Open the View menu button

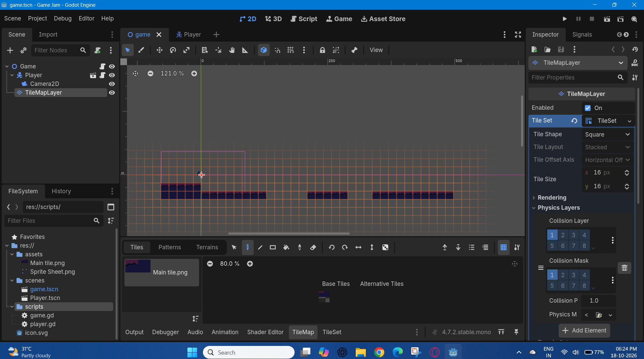pyautogui.click(x=376, y=50)
